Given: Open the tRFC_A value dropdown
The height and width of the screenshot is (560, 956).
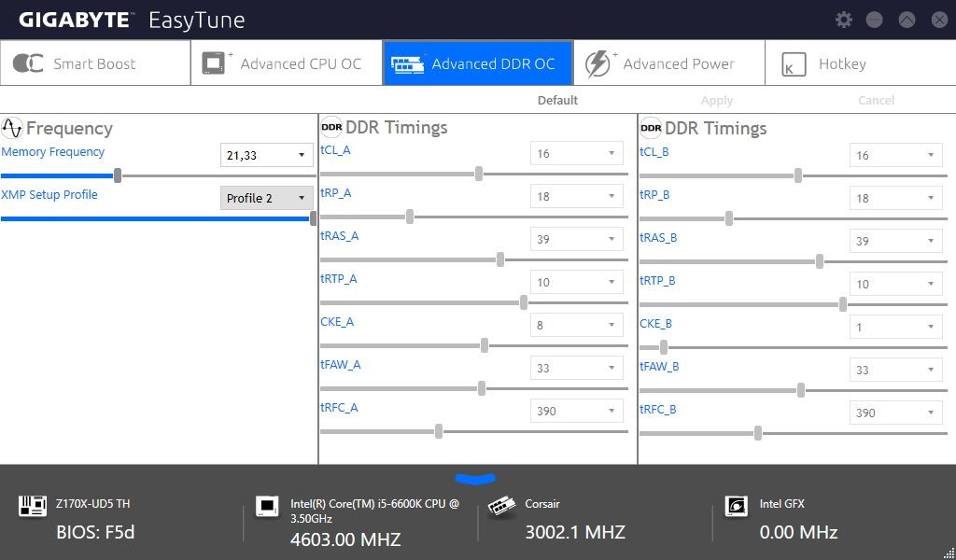Looking at the screenshot, I should point(576,411).
